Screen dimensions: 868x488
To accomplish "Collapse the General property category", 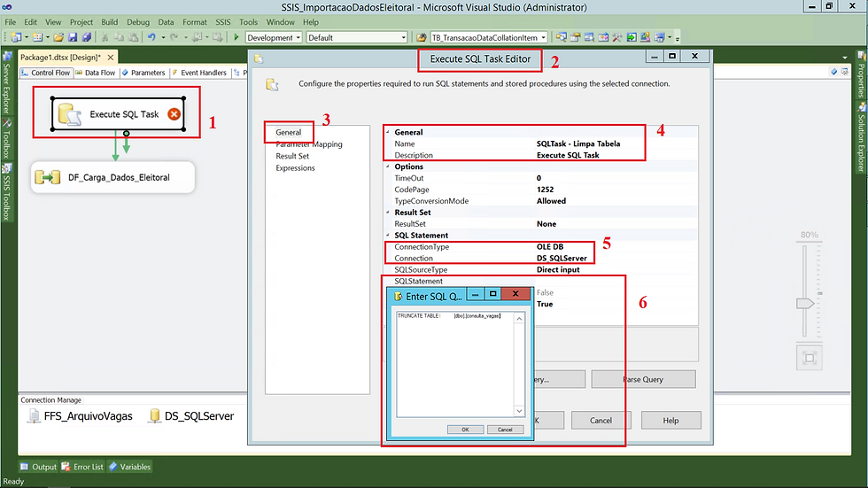I will pos(388,132).
